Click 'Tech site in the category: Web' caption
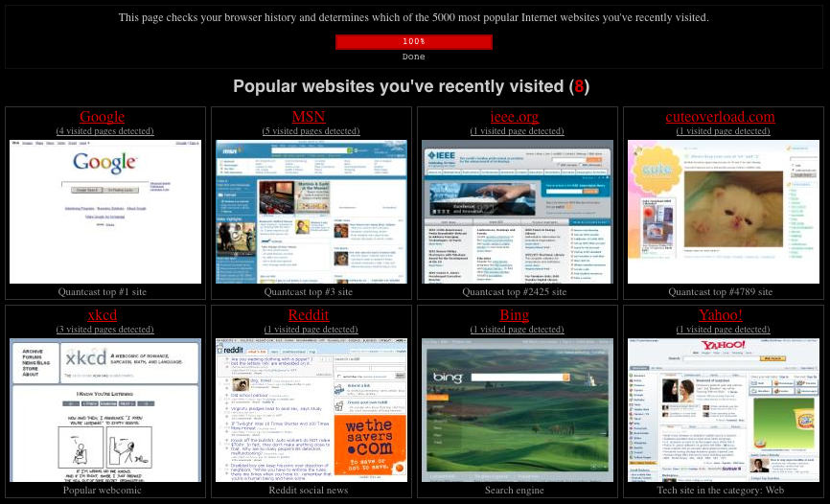The width and height of the screenshot is (830, 504). [x=721, y=491]
